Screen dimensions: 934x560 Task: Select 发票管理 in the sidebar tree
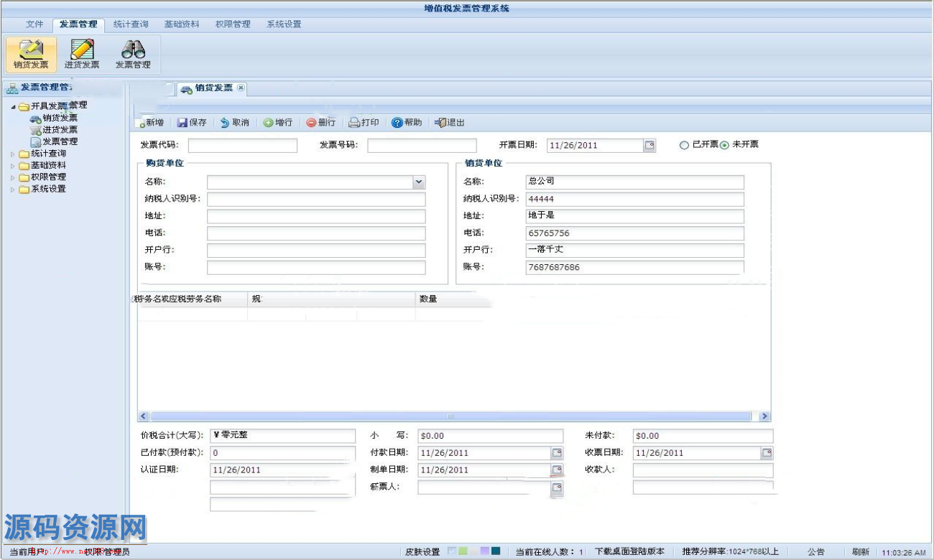pos(60,141)
